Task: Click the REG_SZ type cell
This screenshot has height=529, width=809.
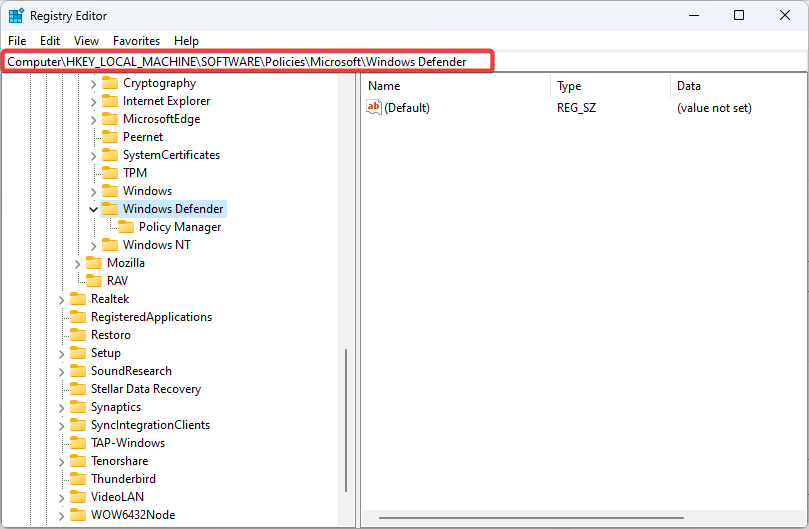Action: click(x=576, y=107)
